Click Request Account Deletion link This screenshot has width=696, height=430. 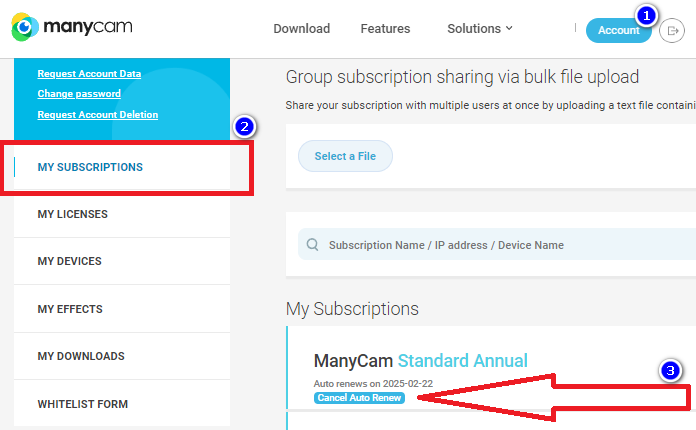click(97, 115)
